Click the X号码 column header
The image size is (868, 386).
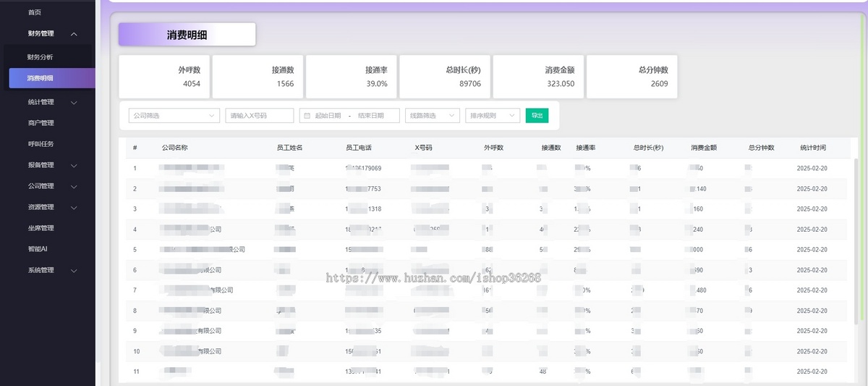click(x=424, y=148)
